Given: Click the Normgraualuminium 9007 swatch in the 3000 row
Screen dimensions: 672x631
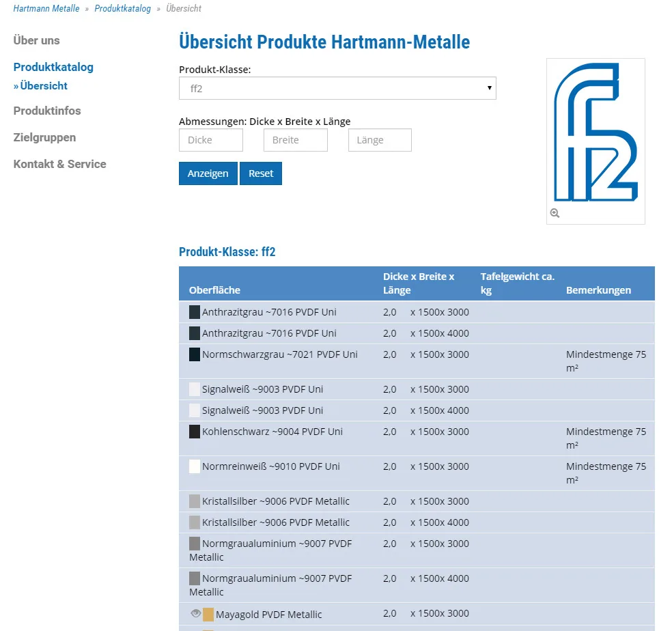Looking at the screenshot, I should [195, 544].
